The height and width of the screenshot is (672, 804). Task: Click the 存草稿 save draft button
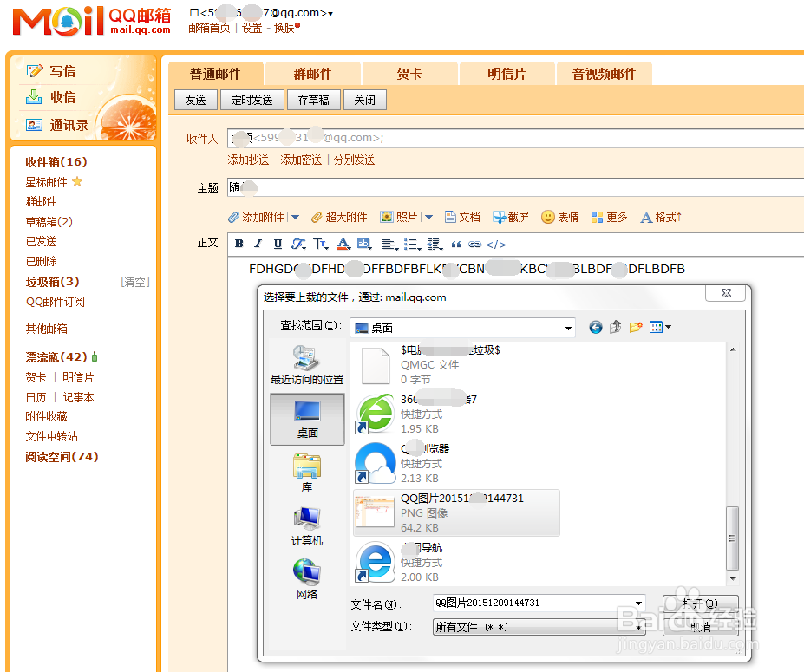313,100
